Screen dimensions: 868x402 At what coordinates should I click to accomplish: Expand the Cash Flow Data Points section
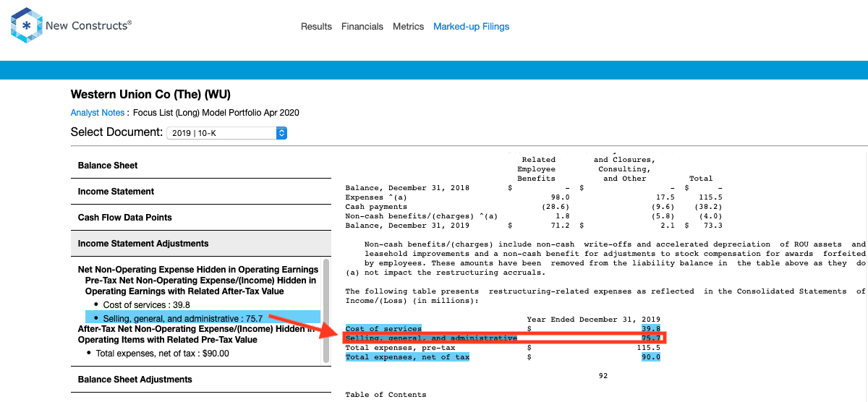point(200,218)
